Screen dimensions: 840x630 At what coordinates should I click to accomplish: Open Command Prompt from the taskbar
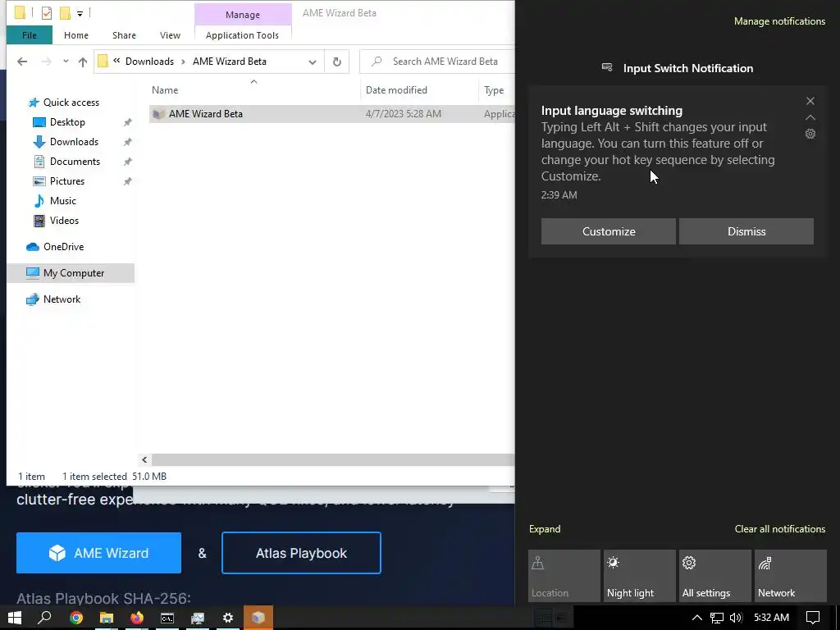click(167, 618)
